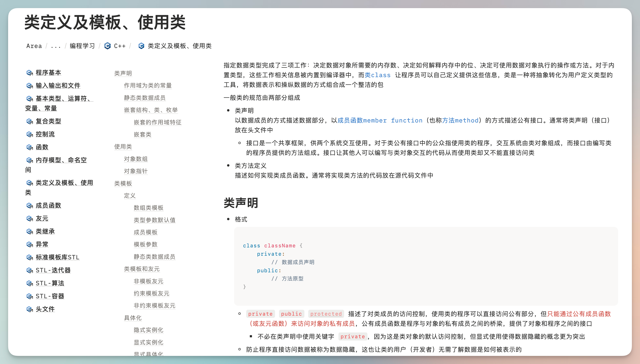Click the C++ icon in breadcrumb
The width and height of the screenshot is (640, 364).
coord(108,46)
